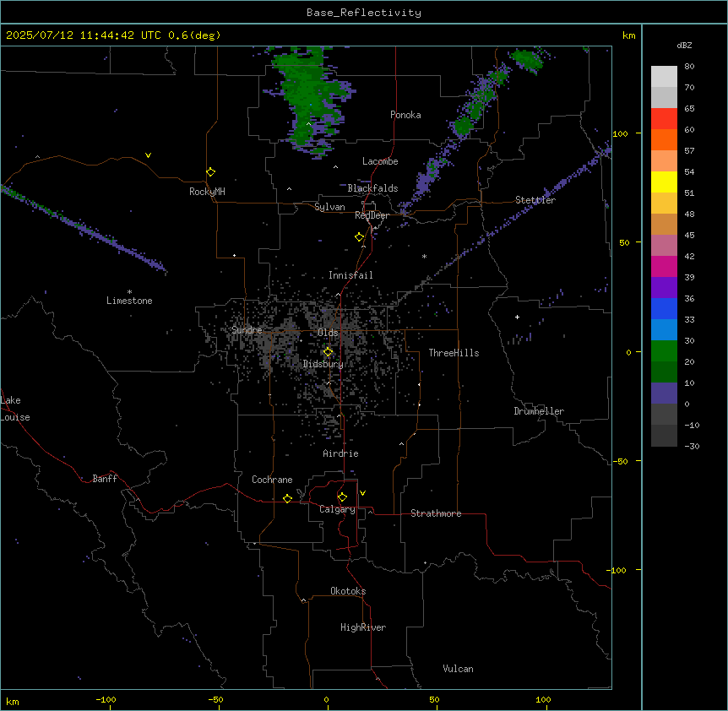Viewport: 728px width, 711px height.
Task: Click the Stettler label
Action: coord(535,200)
